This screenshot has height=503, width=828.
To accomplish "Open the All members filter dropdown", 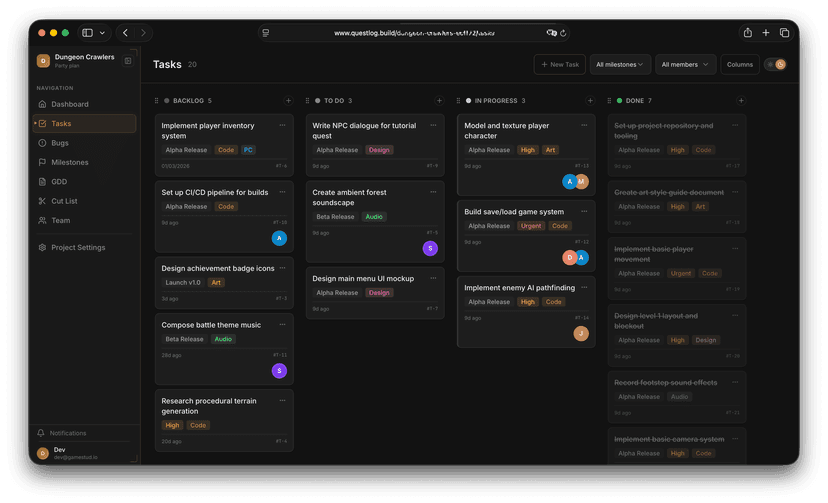I will point(685,64).
